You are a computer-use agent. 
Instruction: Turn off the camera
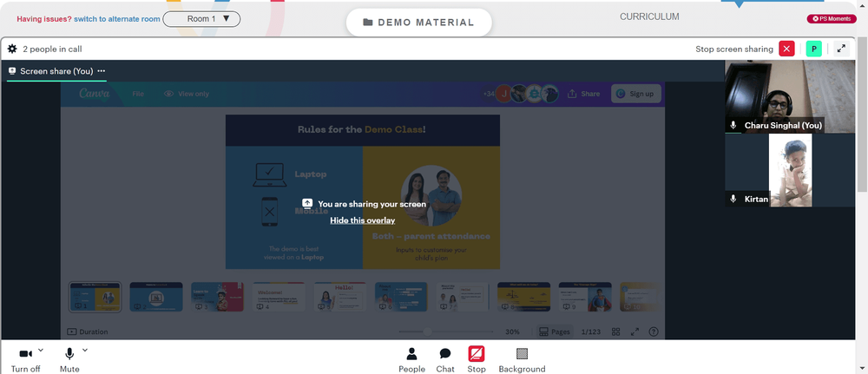[x=25, y=359]
